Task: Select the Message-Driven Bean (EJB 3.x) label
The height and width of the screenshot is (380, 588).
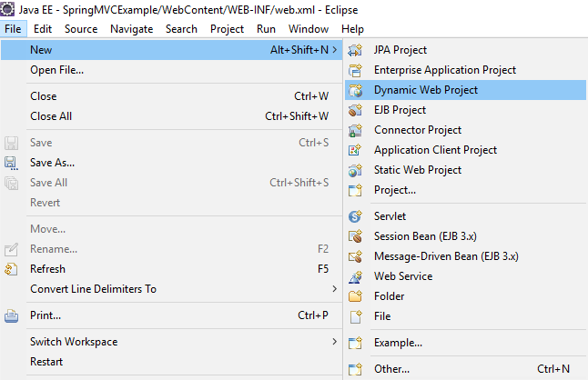Action: coord(446,256)
